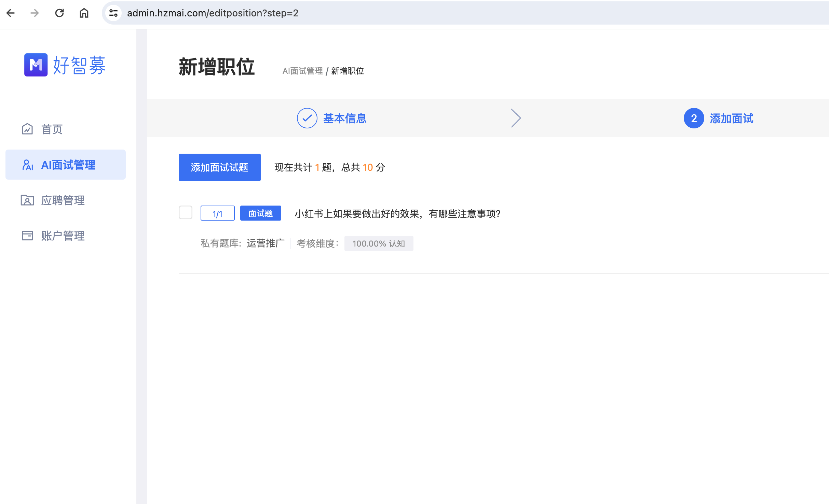
Task: Open the site permissions icon in address bar
Action: 113,13
